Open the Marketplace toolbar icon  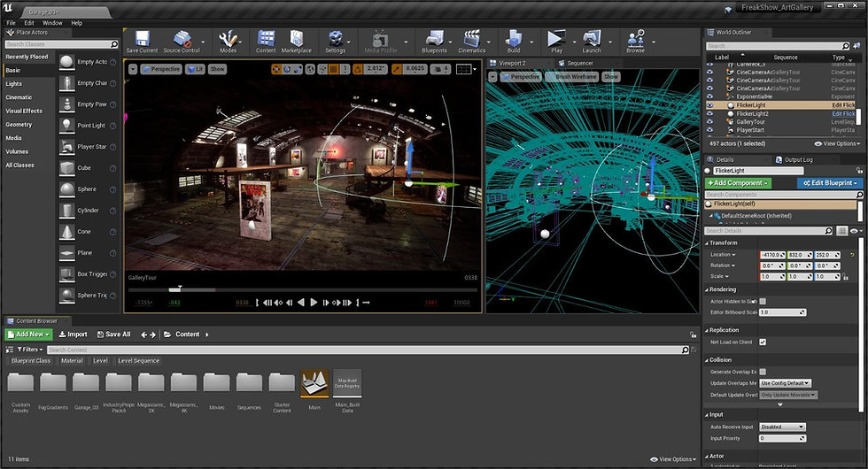(296, 42)
